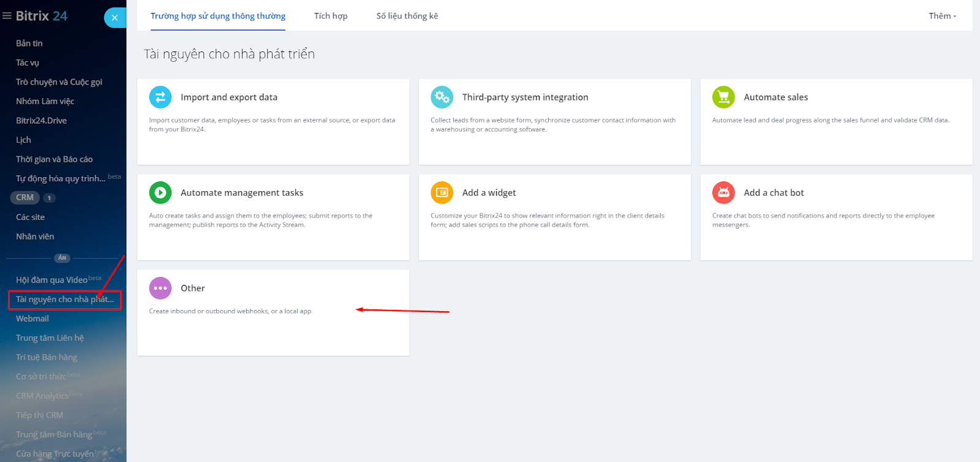Image resolution: width=980 pixels, height=462 pixels.
Task: Open Nhóm Làm việc in the sidebar
Action: coord(45,101)
